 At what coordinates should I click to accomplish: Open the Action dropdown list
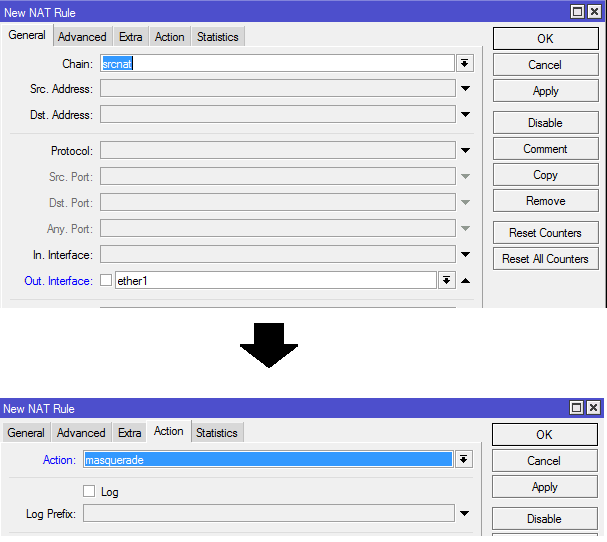463,460
